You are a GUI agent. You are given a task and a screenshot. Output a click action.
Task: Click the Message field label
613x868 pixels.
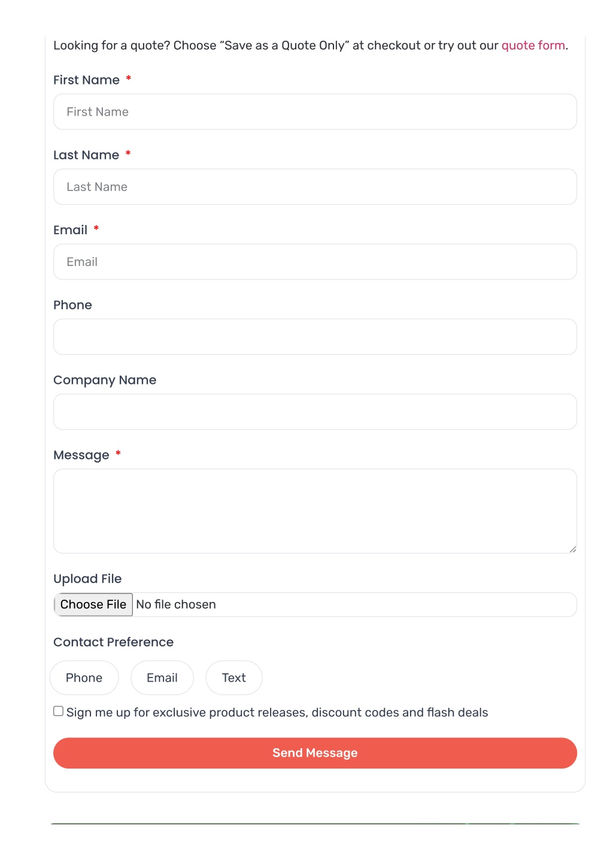point(81,455)
